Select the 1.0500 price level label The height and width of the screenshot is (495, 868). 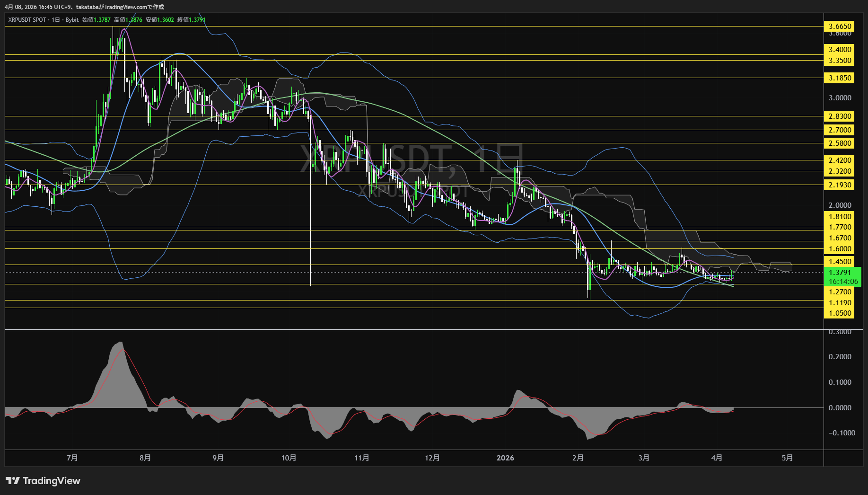840,313
